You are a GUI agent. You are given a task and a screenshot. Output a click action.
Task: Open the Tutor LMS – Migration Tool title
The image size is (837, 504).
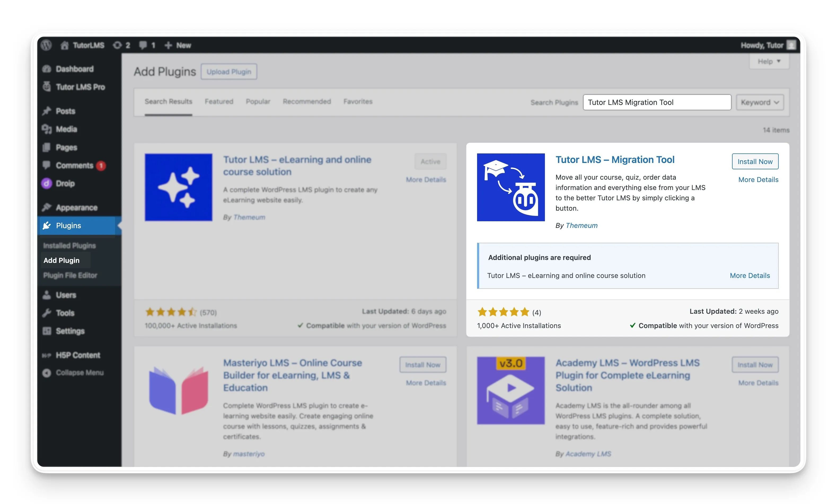click(615, 160)
